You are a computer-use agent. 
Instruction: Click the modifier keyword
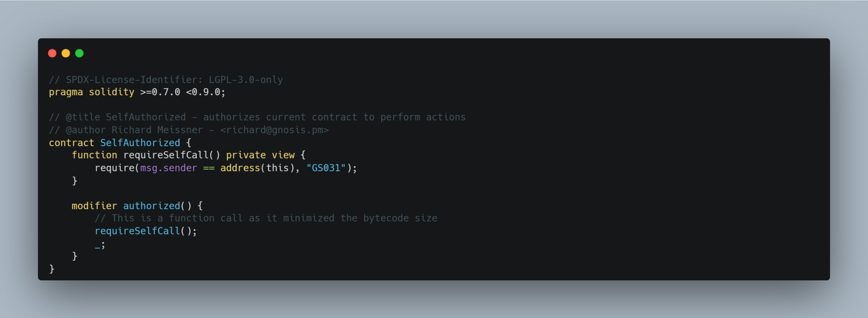point(94,206)
